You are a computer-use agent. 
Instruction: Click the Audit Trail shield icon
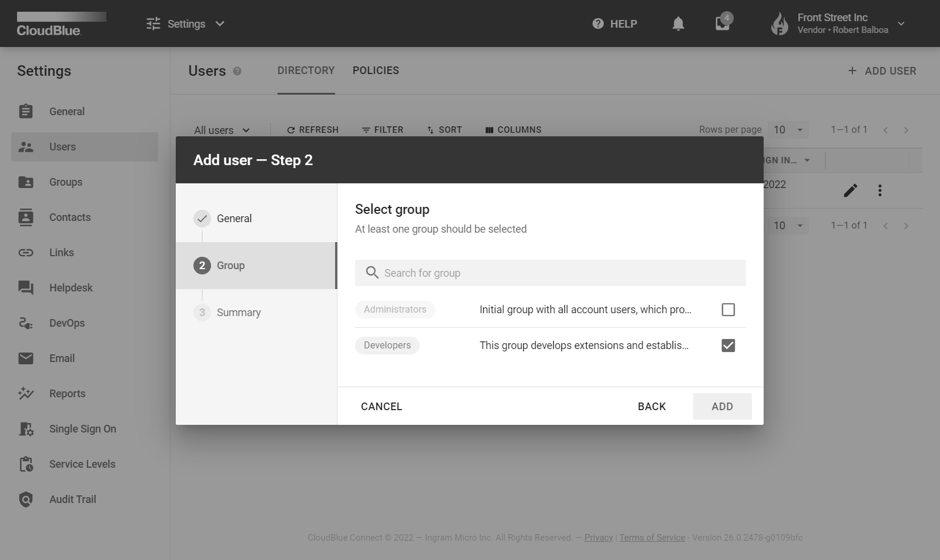26,499
